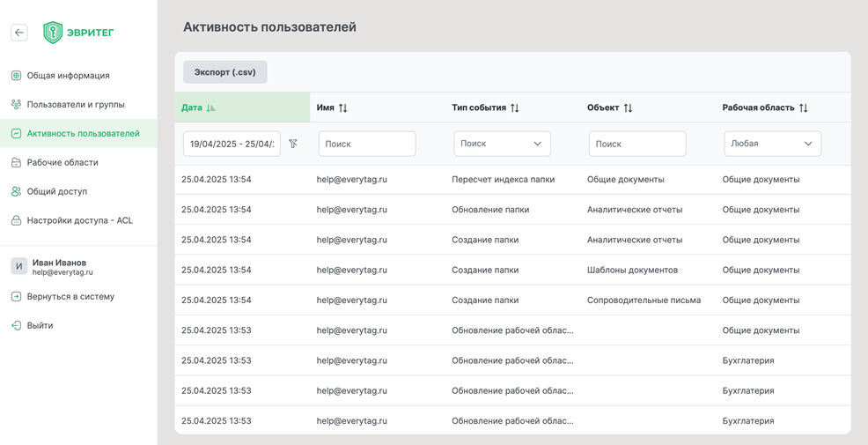Focus the Объект column search box
This screenshot has width=868, height=445.
click(636, 144)
